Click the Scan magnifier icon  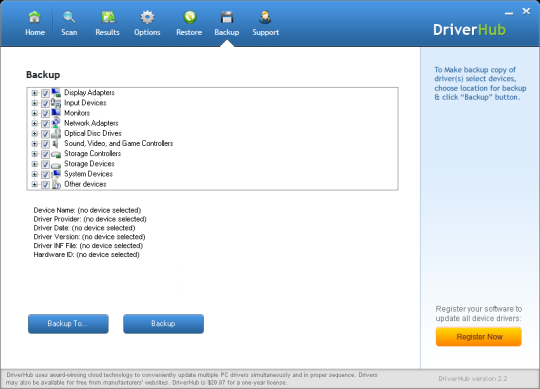point(69,17)
